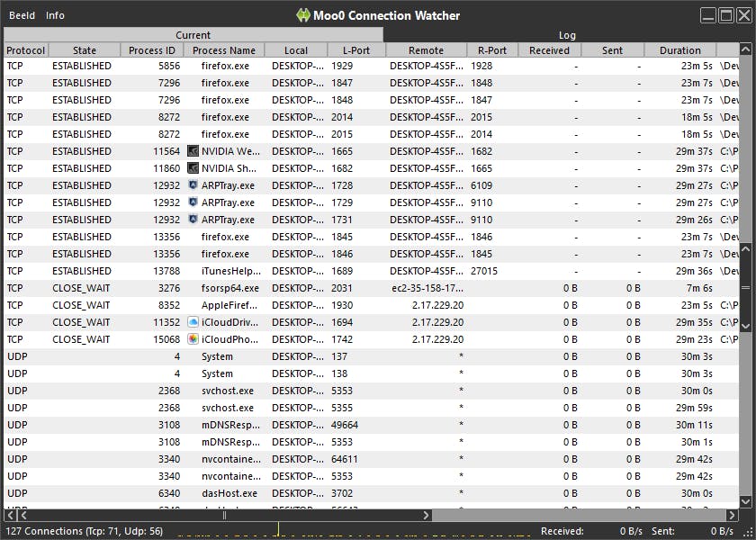Open the Info menu
This screenshot has width=756, height=540.
pos(55,15)
